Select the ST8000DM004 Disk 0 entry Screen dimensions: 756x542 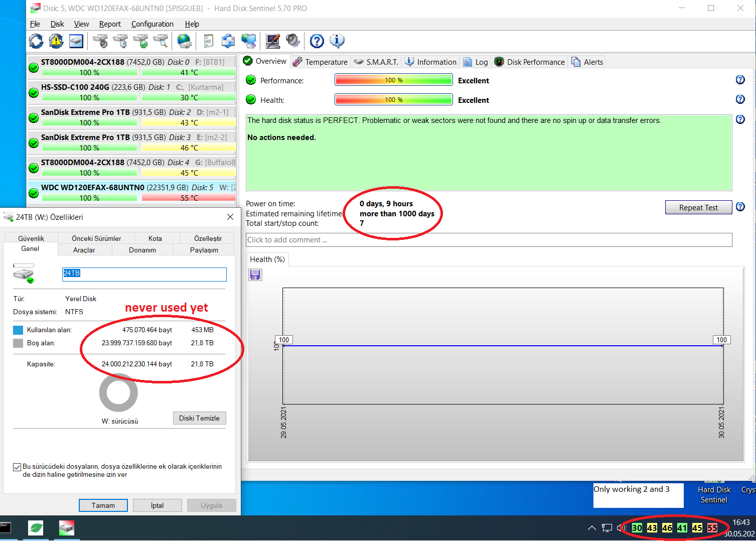[x=132, y=67]
